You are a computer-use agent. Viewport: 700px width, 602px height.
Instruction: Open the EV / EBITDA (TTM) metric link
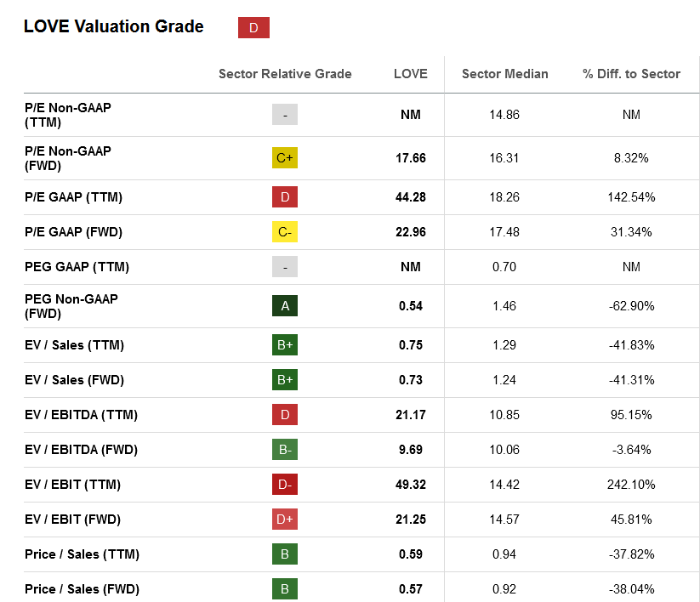click(82, 415)
